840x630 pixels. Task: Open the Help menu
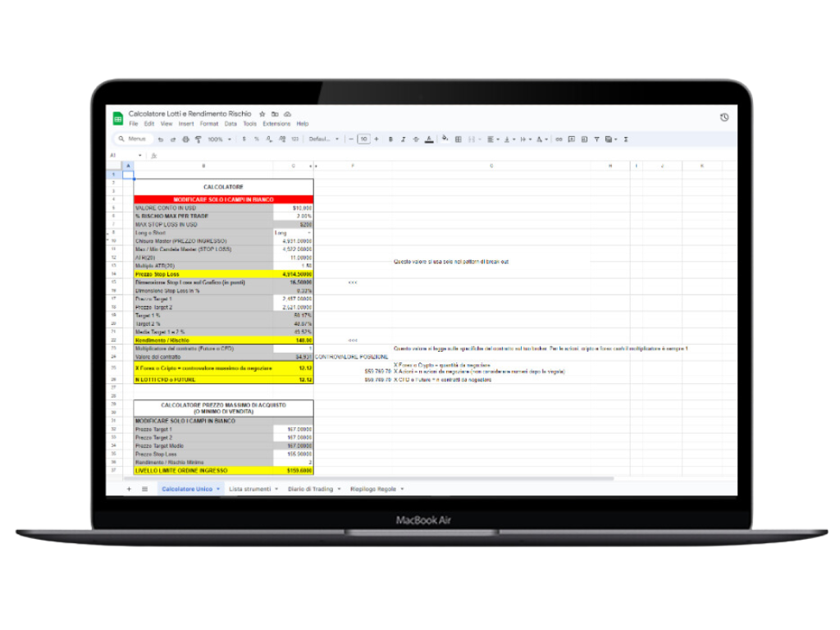click(303, 124)
